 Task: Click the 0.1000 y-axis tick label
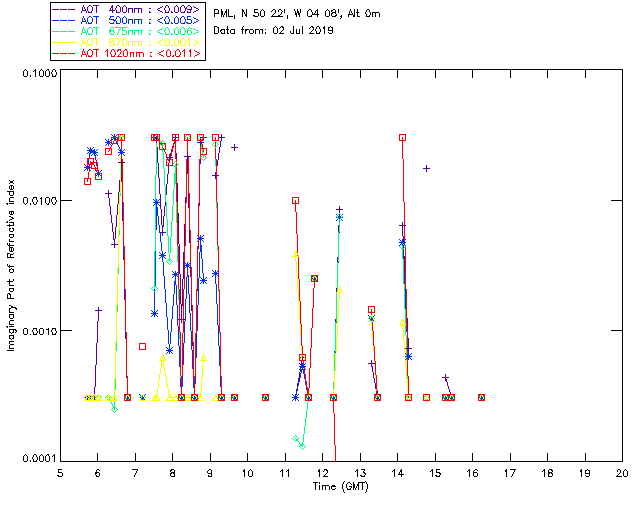point(38,74)
